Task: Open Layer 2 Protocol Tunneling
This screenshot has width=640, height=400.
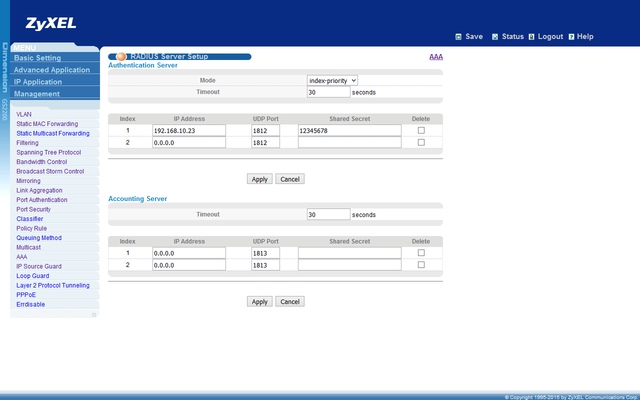Action: click(x=53, y=285)
